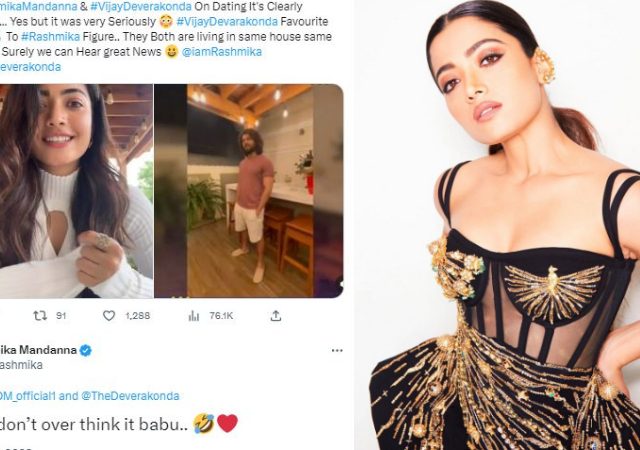Open the #Rashmika hashtag link
Image resolution: width=640 pixels, height=450 pixels.
(51, 37)
